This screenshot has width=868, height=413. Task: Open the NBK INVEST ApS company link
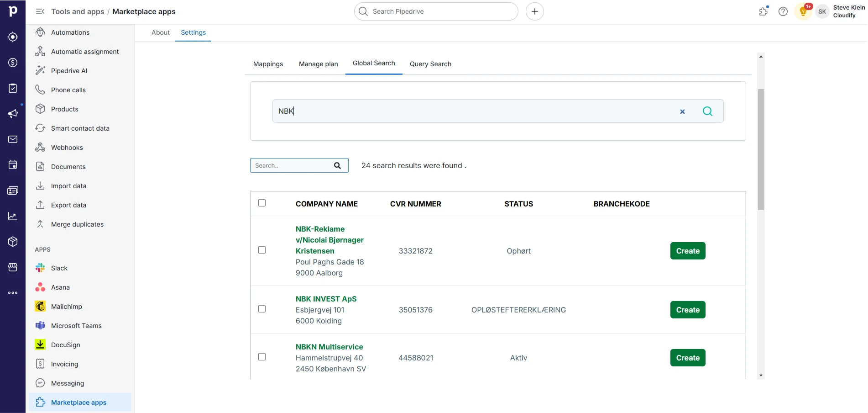tap(326, 299)
